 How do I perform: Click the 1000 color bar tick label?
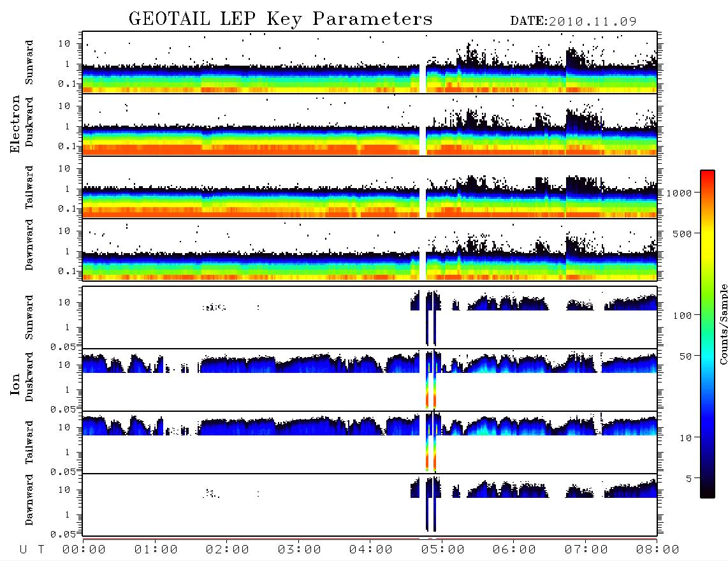pyautogui.click(x=679, y=193)
